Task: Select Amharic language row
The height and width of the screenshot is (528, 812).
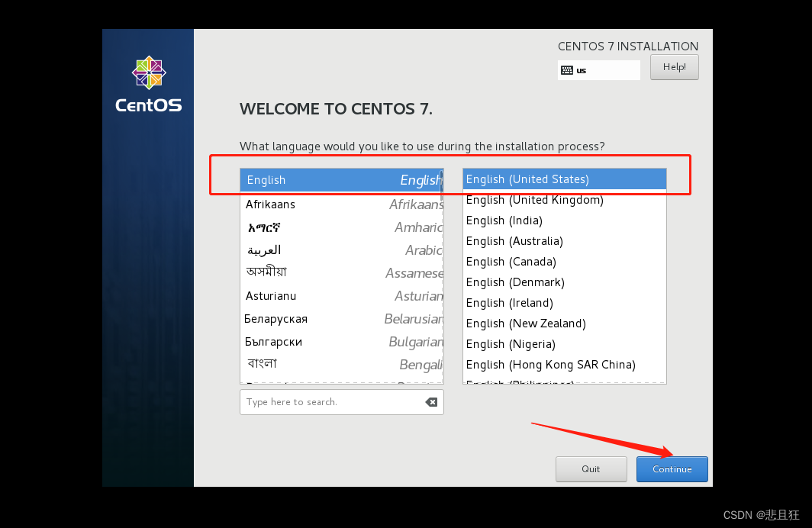Action: 341,227
